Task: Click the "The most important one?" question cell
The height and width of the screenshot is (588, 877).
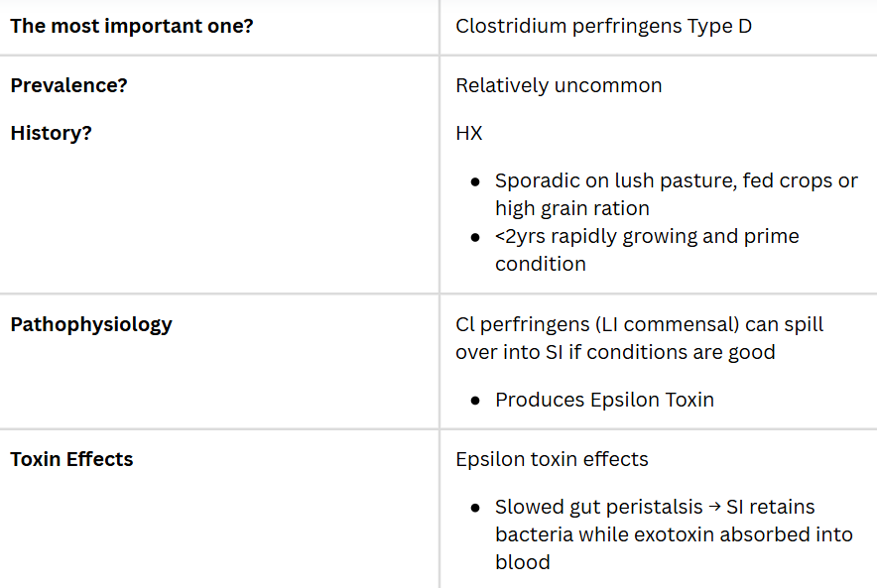Action: [x=131, y=26]
